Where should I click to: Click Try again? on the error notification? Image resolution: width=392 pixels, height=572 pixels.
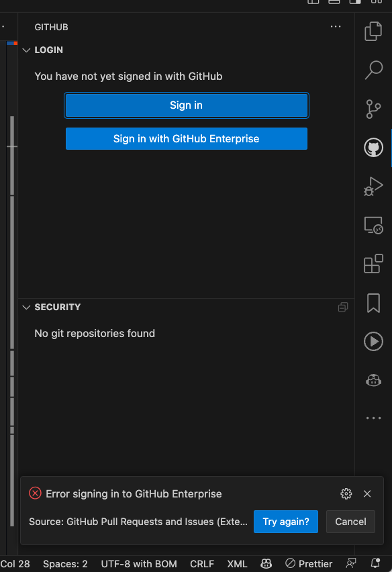[286, 522]
